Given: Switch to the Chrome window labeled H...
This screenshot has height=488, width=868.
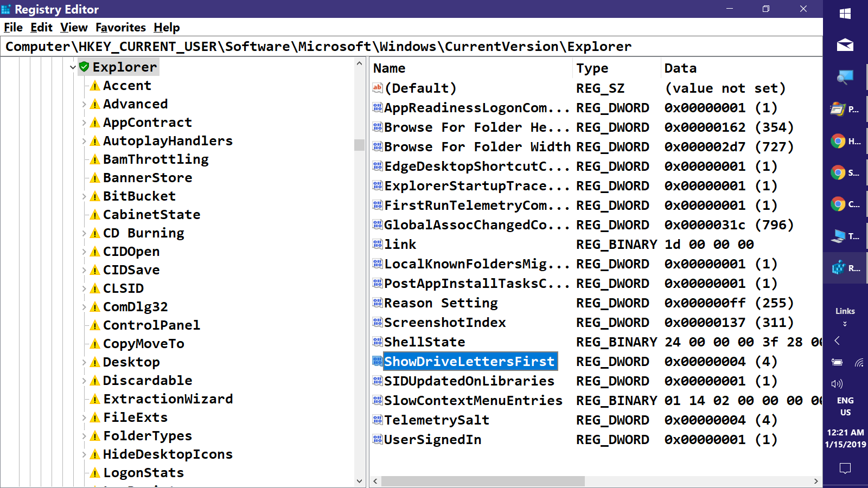Looking at the screenshot, I should pos(845,142).
